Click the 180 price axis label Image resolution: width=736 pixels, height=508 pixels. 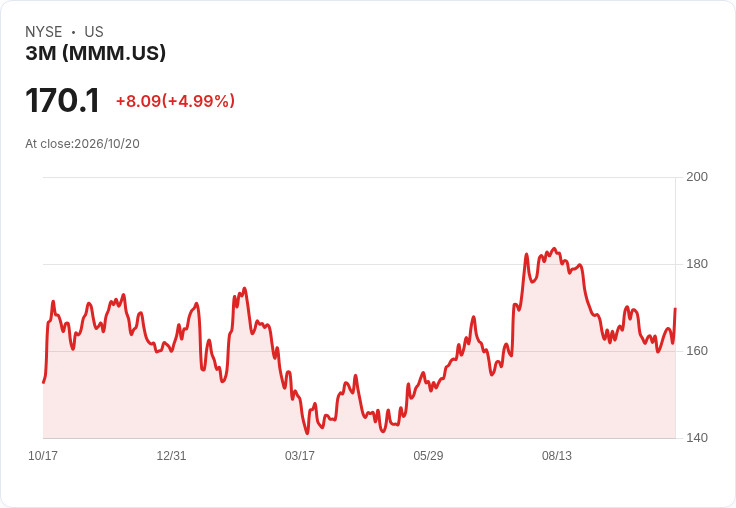(697, 264)
